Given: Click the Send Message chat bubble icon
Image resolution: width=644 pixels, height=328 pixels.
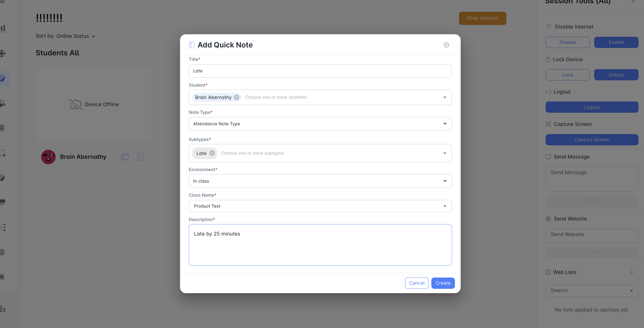Looking at the screenshot, I should pyautogui.click(x=548, y=157).
